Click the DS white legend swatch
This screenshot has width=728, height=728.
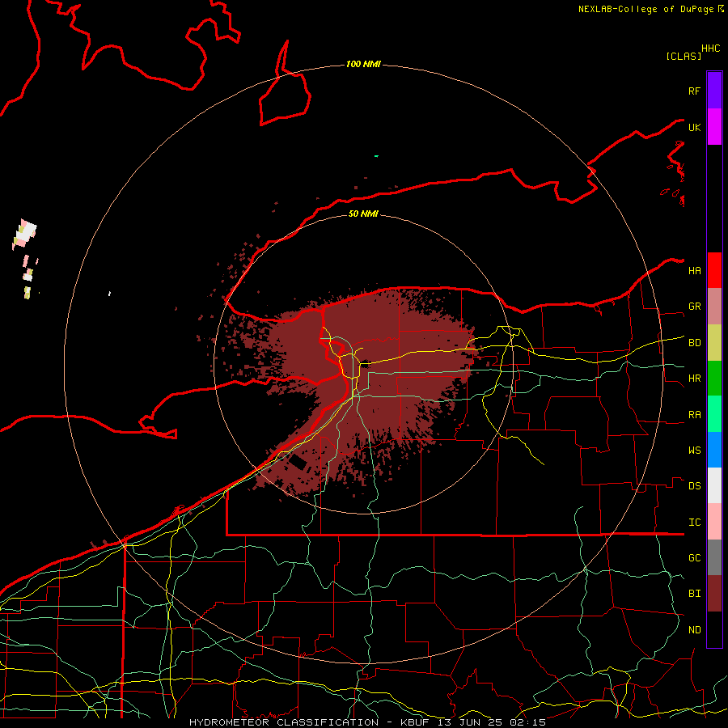714,485
